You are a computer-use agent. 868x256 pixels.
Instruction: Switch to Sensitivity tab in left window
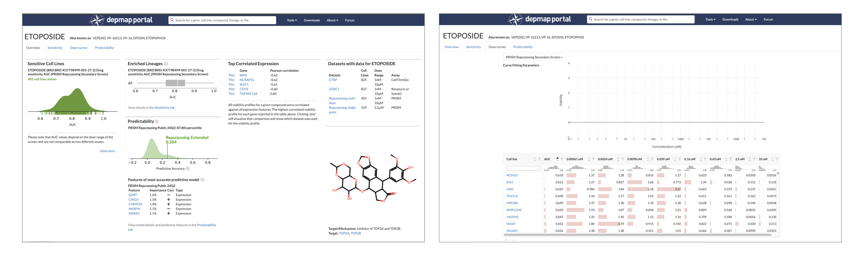(x=55, y=48)
